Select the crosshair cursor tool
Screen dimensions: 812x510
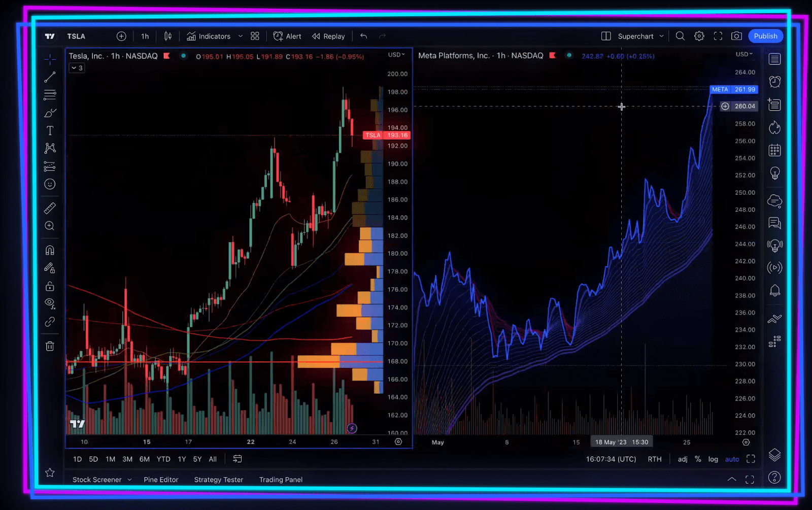pyautogui.click(x=50, y=59)
